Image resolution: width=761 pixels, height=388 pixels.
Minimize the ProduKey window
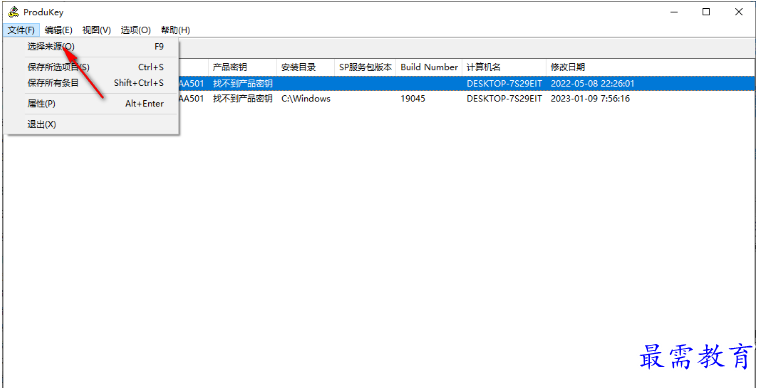[x=674, y=12]
